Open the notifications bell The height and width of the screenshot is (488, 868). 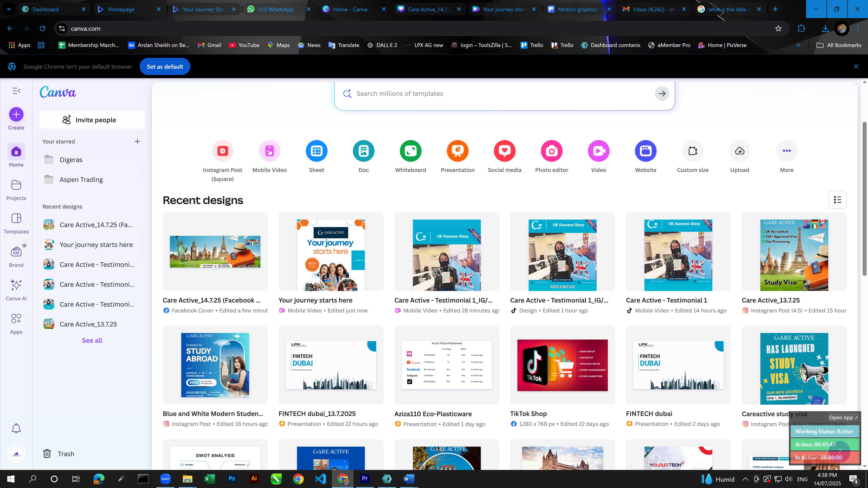click(x=16, y=428)
